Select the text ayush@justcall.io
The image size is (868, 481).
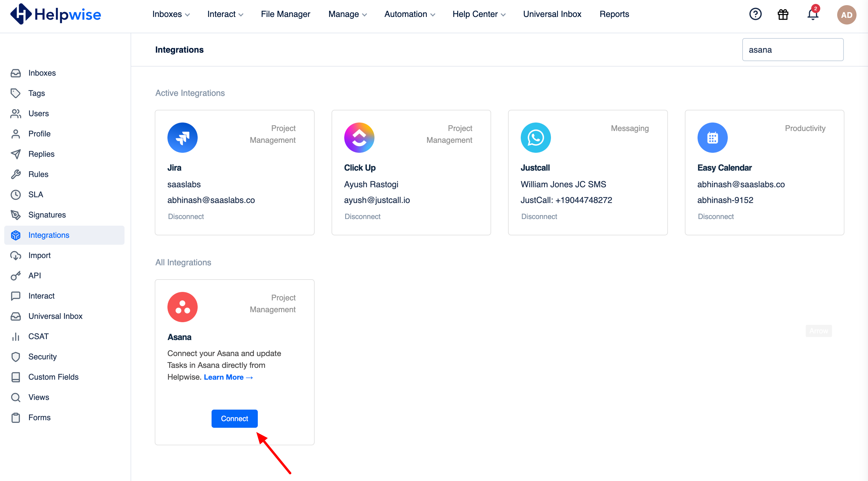[x=377, y=200]
